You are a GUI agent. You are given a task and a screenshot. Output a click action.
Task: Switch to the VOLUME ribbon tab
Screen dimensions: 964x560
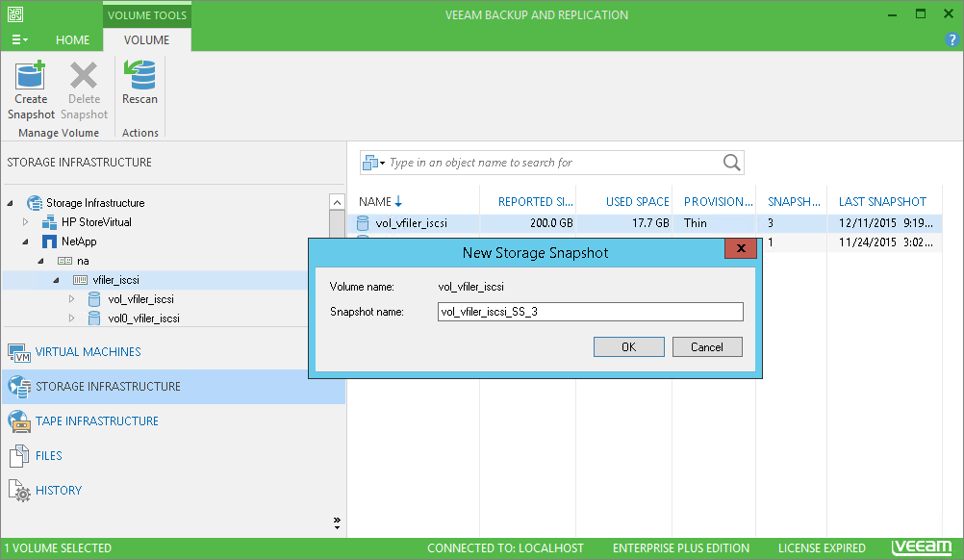coord(146,40)
